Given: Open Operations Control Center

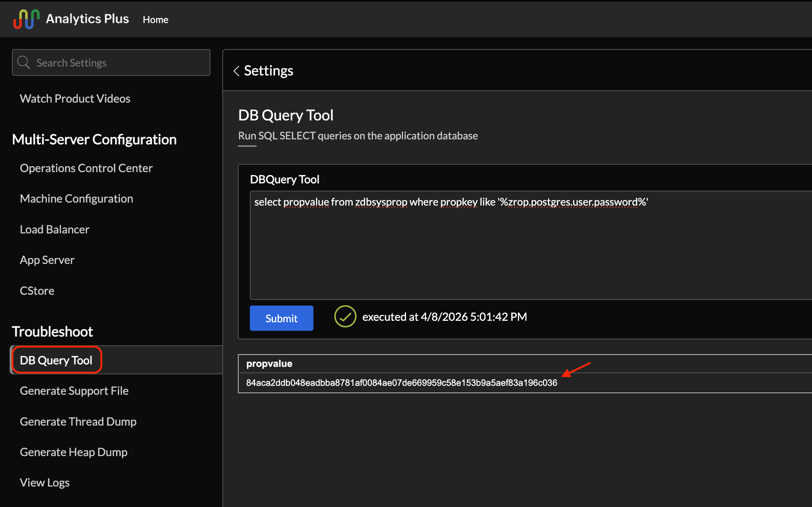Looking at the screenshot, I should point(86,168).
